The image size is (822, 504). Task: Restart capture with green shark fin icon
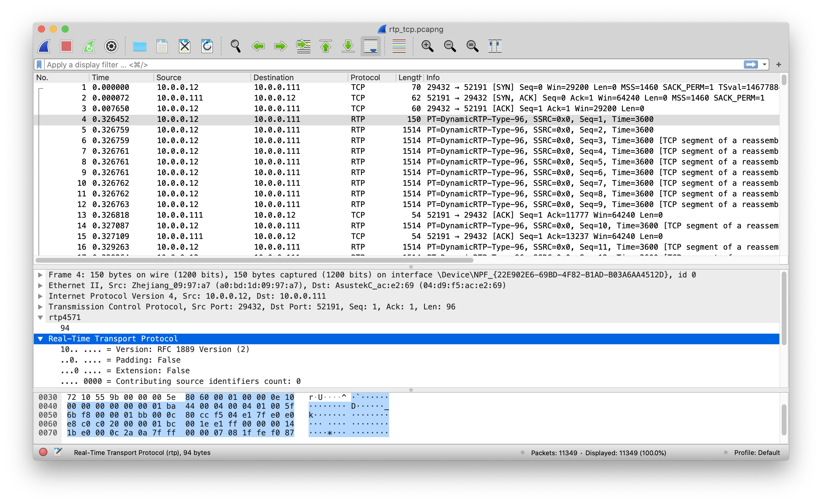(89, 46)
